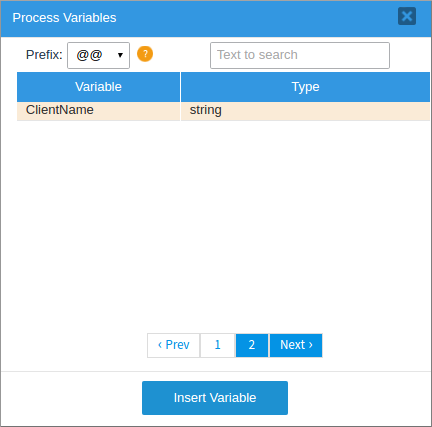The width and height of the screenshot is (432, 427).
Task: Click the Next chevron arrow
Action: [x=311, y=345]
